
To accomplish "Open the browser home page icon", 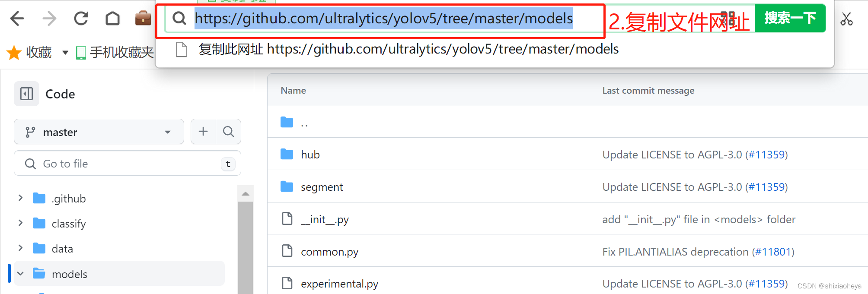I will click(x=112, y=19).
